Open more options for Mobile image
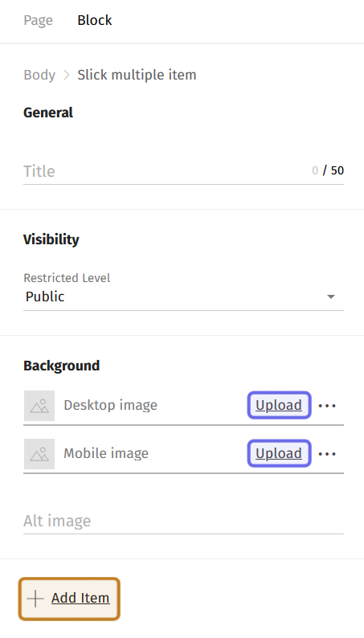 point(327,454)
